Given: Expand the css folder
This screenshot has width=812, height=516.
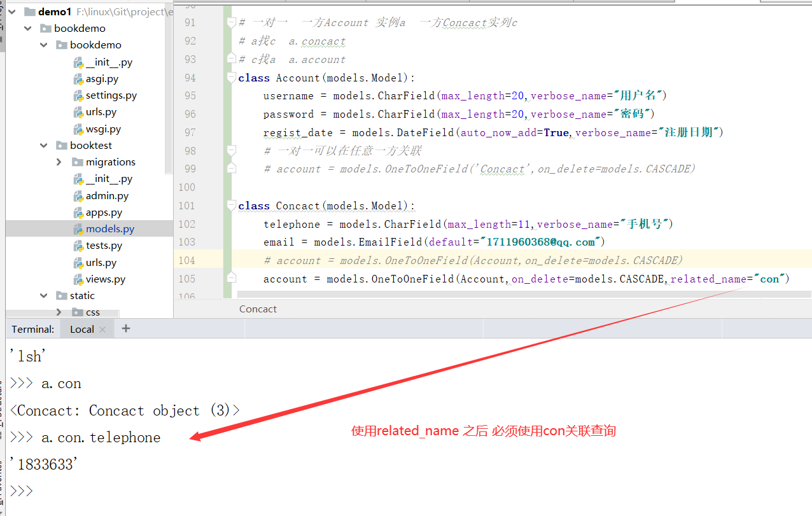Looking at the screenshot, I should tap(59, 312).
